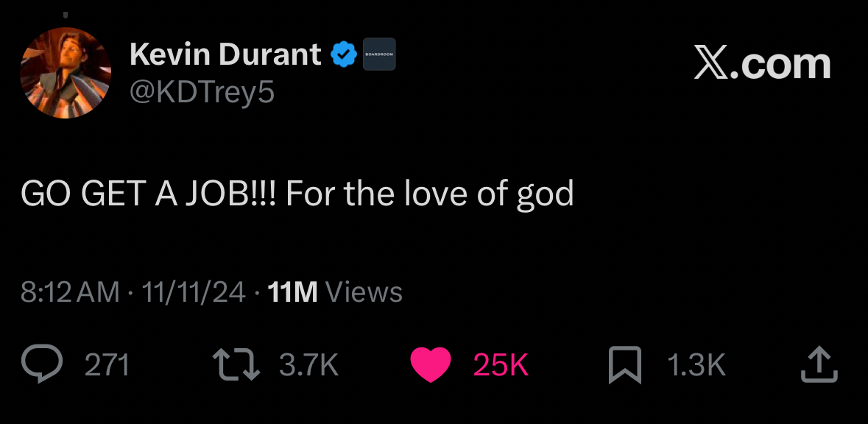Click the 271 replies count
This screenshot has height=424, width=868.
(107, 365)
